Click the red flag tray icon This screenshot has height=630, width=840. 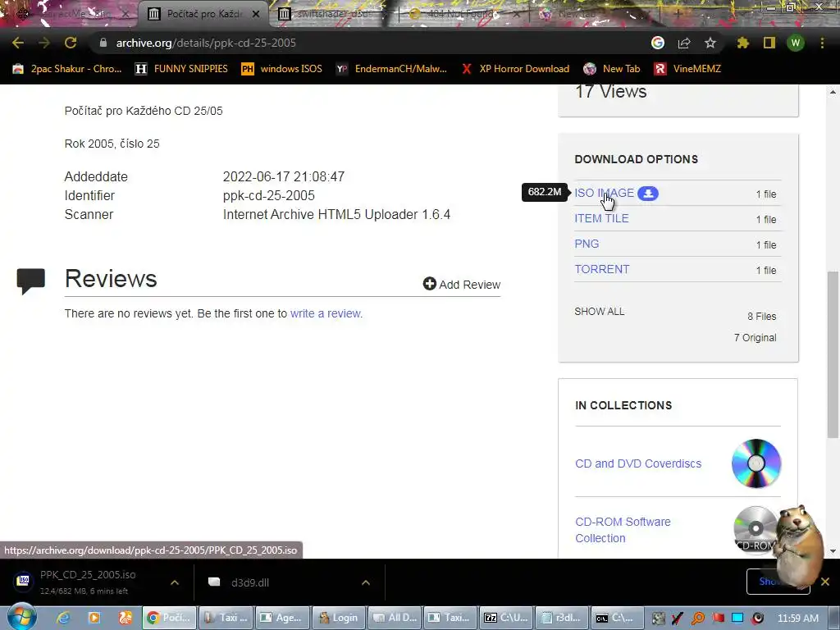(x=718, y=619)
